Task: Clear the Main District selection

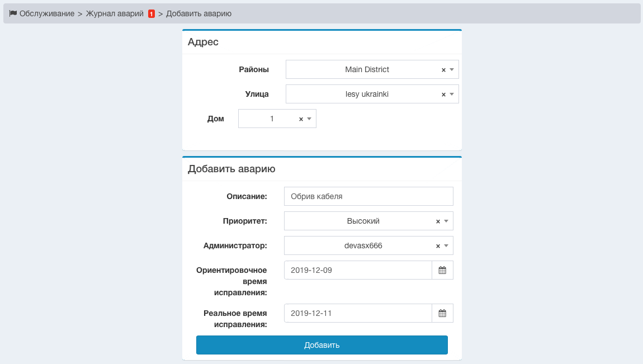Action: click(443, 70)
